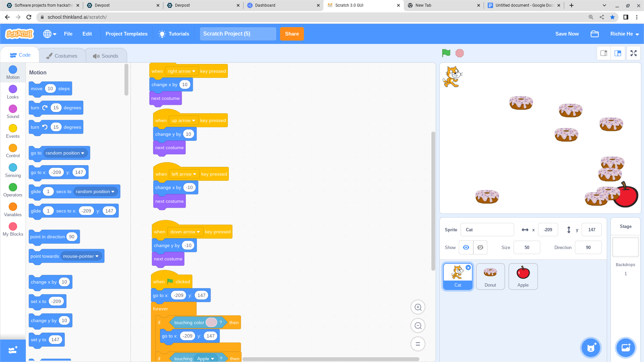The image size is (644, 362).
Task: Click the choose a backdrop button
Action: [626, 348]
